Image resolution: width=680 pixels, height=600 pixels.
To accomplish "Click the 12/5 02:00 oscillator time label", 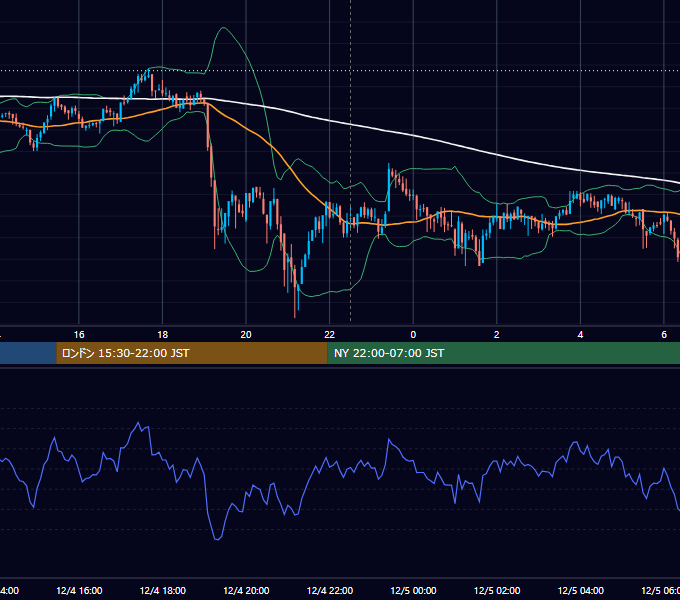I will click(x=497, y=591).
